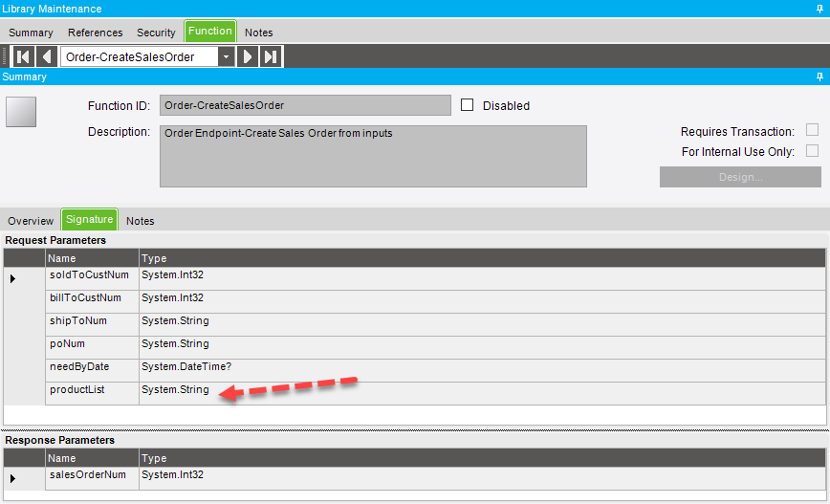Screen dimensions: 830x504
Task: Open the function selector dropdown arrow
Action: pyautogui.click(x=226, y=56)
